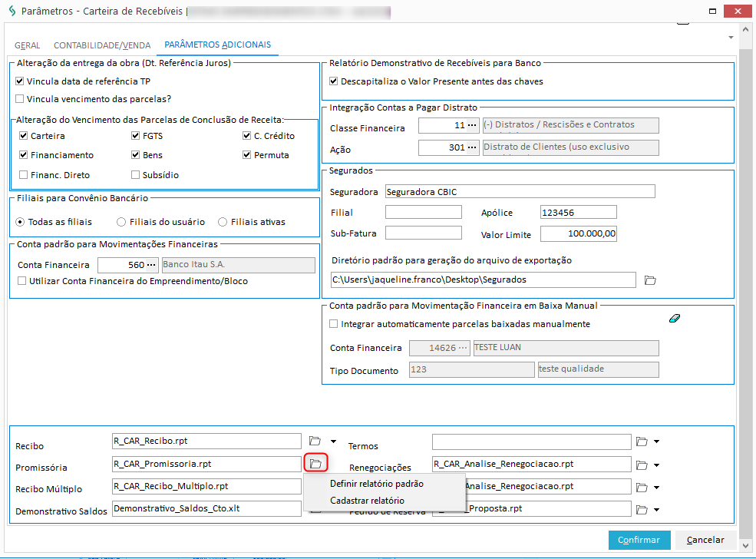
Task: Enable Vincula vencimento das parcelas checkbox
Action: 20,99
